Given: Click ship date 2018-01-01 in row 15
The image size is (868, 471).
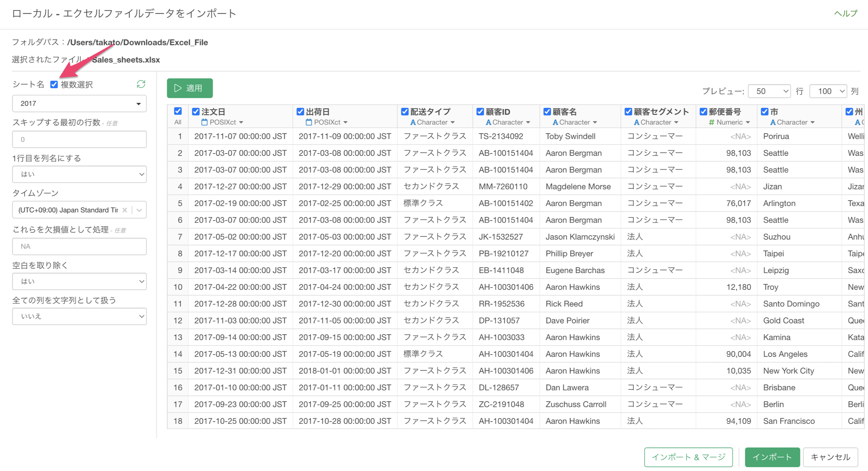Looking at the screenshot, I should 345,371.
